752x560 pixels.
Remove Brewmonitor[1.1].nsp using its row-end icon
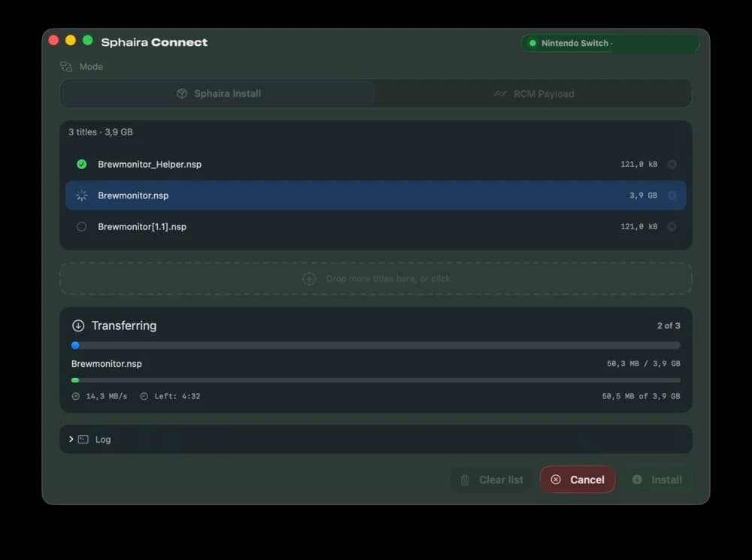click(x=672, y=227)
